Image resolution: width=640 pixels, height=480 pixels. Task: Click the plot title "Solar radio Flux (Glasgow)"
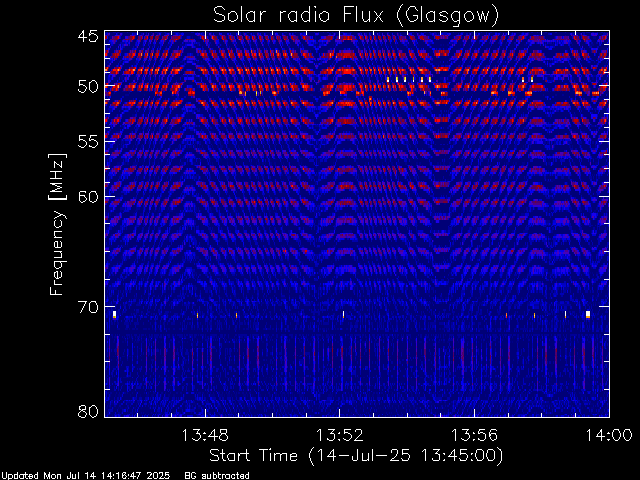coord(356,15)
